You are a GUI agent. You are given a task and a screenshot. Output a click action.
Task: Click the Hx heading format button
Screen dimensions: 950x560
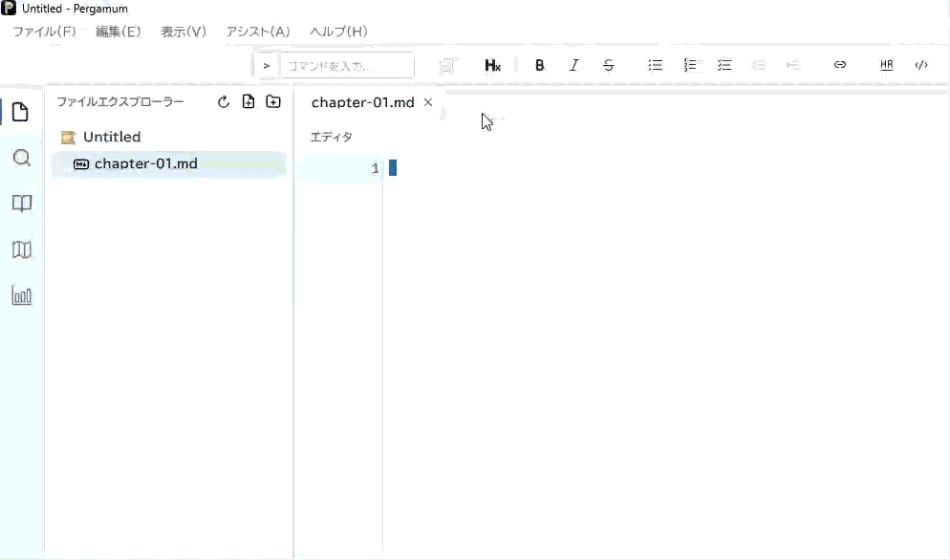coord(492,65)
